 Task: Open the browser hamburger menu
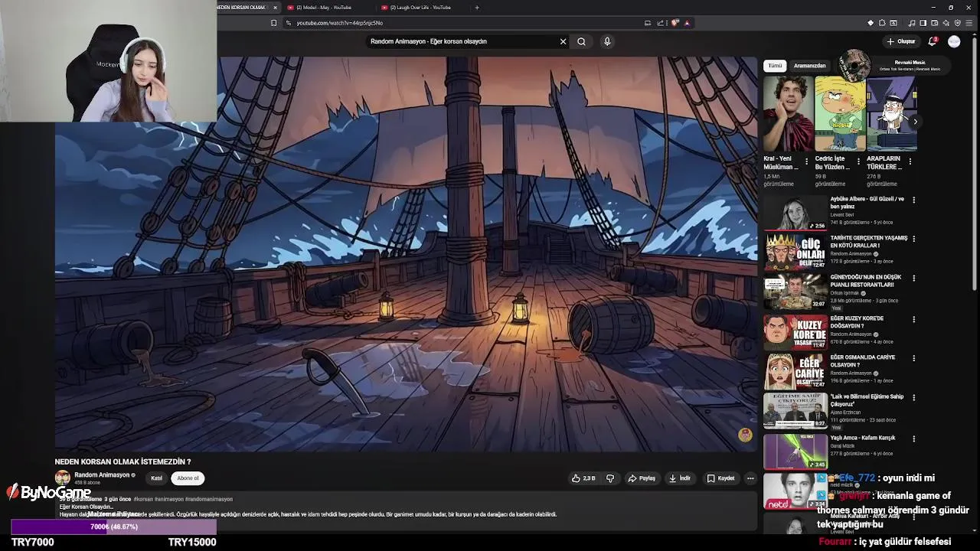pos(969,23)
